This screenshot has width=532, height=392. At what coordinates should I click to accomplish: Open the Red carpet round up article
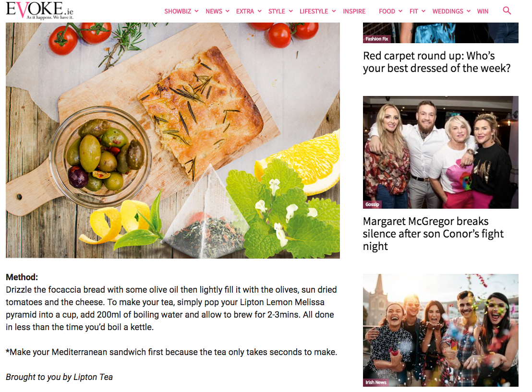click(436, 62)
